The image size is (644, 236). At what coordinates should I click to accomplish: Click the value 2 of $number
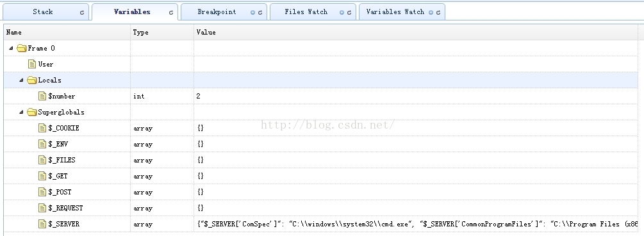[199, 97]
